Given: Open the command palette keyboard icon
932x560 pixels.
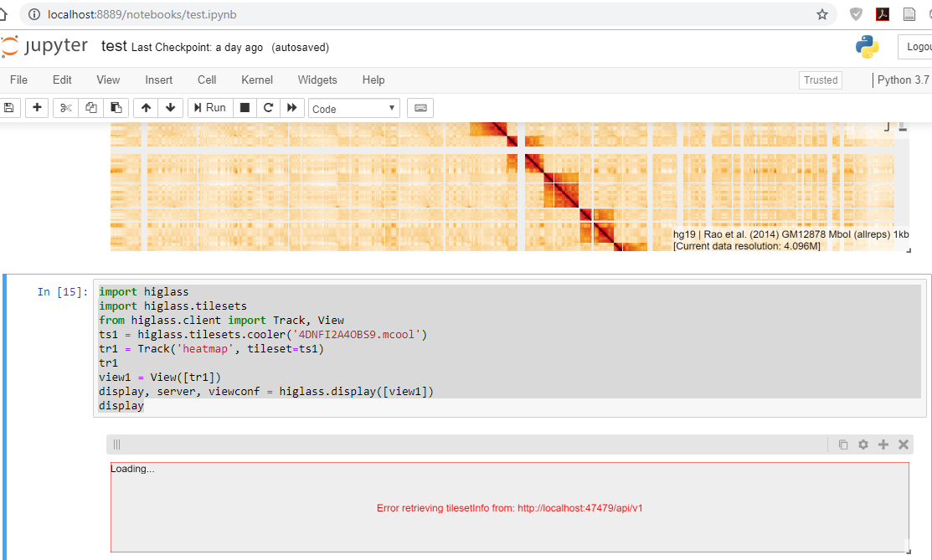Looking at the screenshot, I should tap(420, 107).
